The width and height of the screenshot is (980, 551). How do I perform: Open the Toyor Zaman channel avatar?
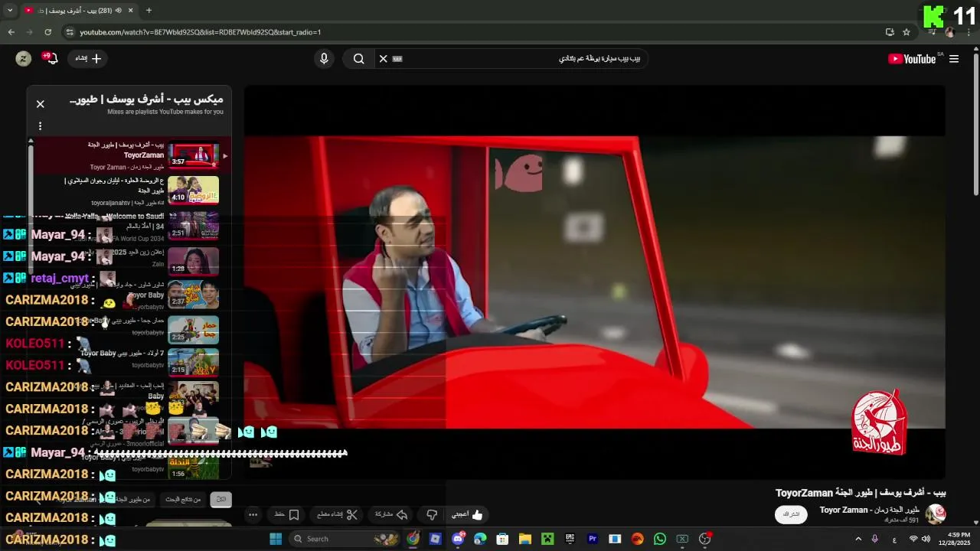pos(936,514)
